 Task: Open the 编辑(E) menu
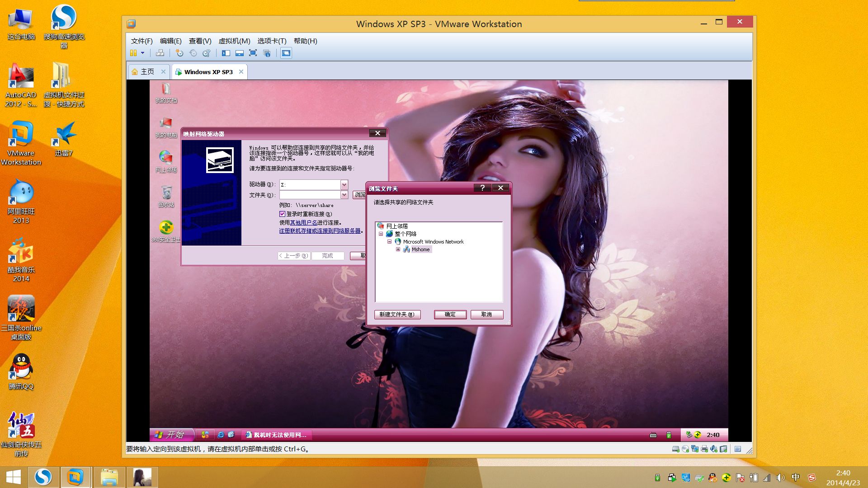click(170, 41)
